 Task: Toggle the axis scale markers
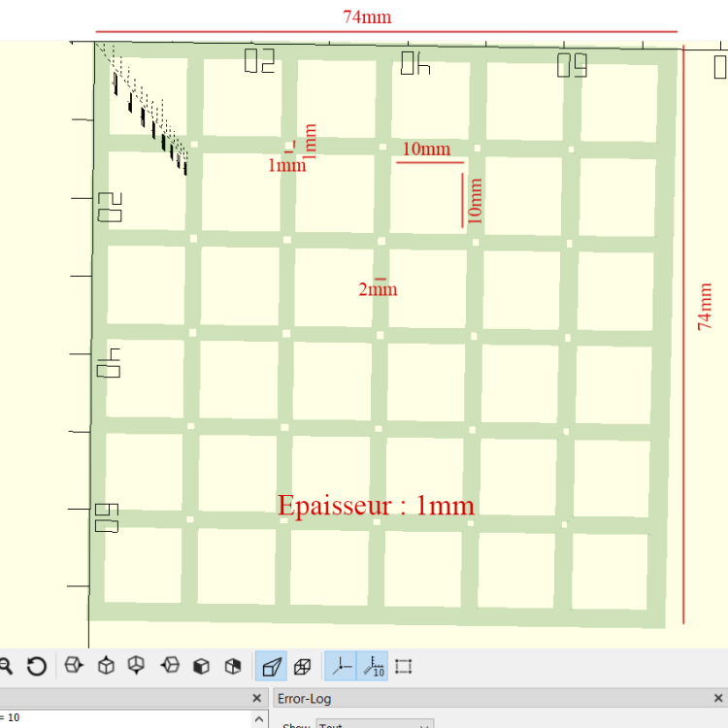[x=373, y=666]
